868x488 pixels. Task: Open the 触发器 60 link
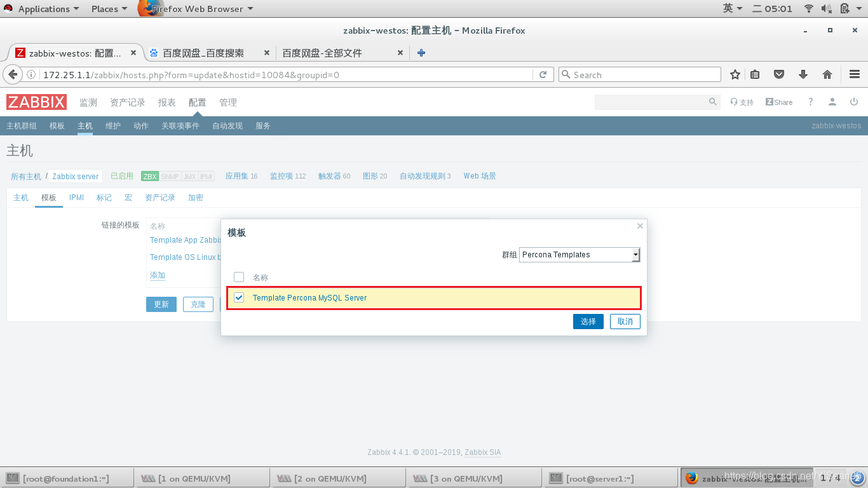pyautogui.click(x=334, y=176)
